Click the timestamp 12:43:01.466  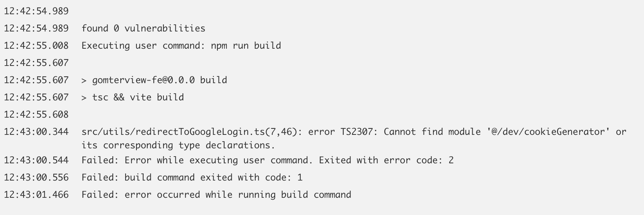tap(36, 195)
